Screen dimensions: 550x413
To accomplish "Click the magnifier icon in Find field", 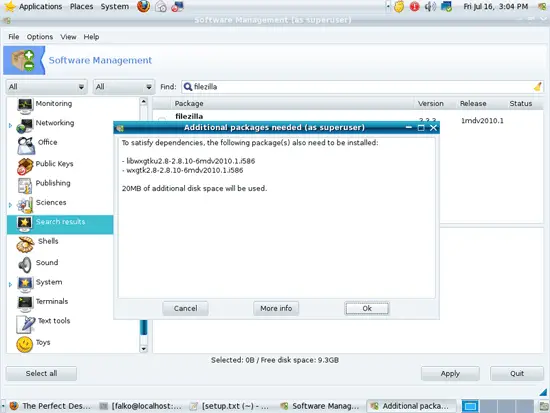I will point(188,87).
